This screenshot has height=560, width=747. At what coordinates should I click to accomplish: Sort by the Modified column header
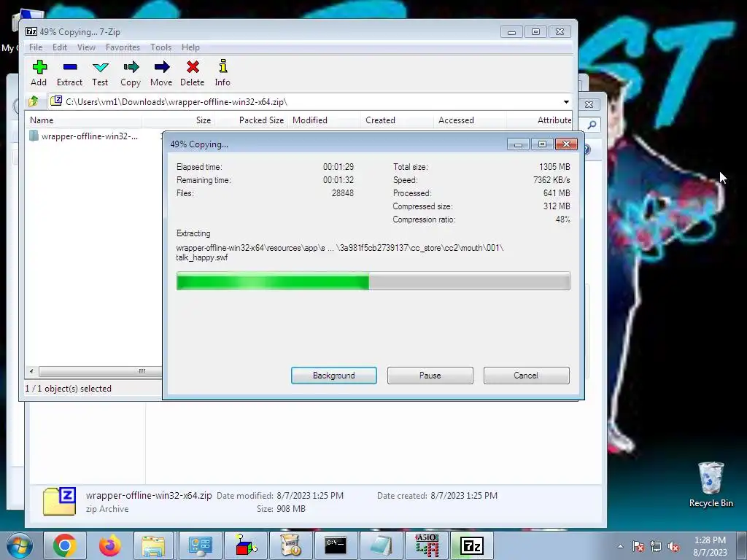pos(323,120)
